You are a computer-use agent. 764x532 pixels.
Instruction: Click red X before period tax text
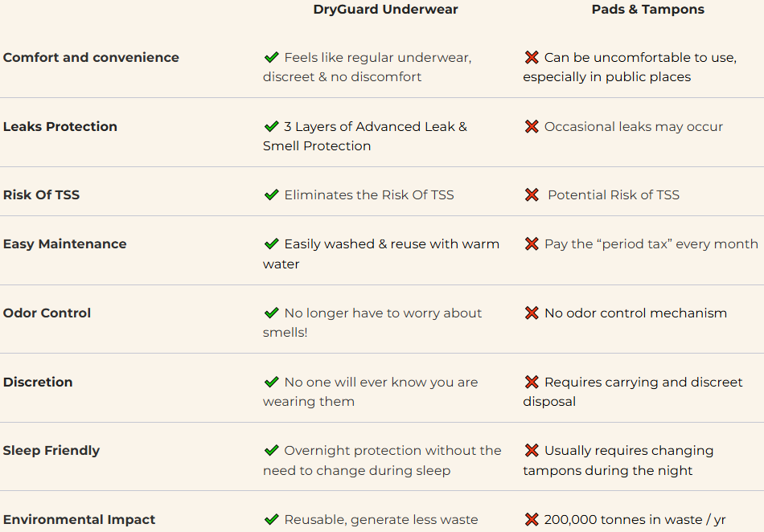(x=532, y=243)
